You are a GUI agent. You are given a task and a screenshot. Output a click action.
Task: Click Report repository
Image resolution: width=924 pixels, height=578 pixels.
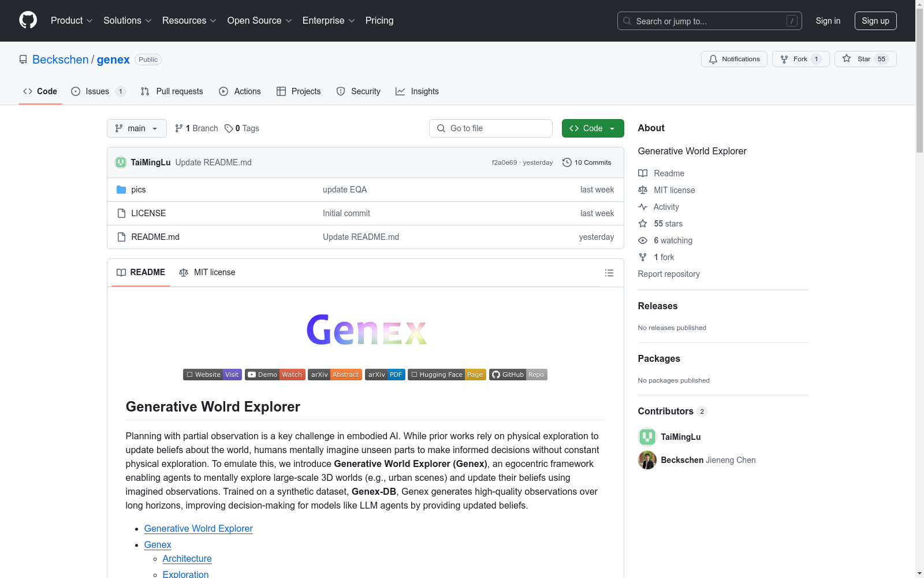pos(669,274)
